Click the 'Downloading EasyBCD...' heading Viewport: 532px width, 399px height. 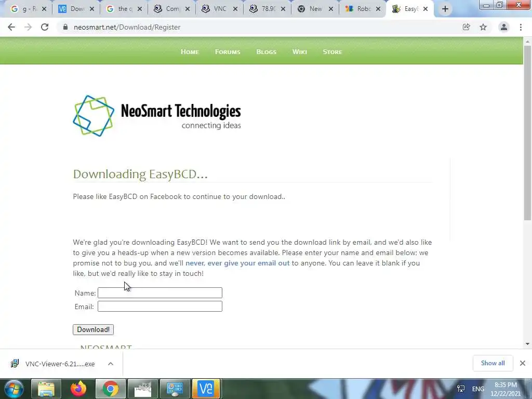[140, 174]
